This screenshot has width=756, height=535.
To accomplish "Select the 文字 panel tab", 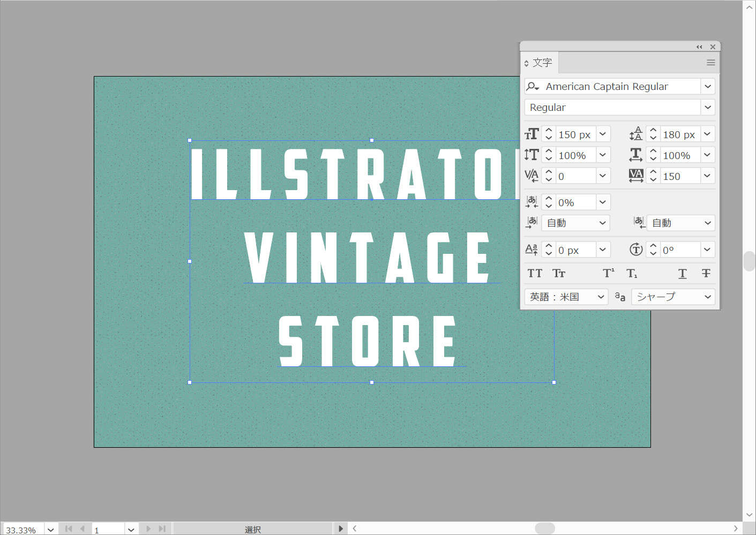I will click(541, 63).
